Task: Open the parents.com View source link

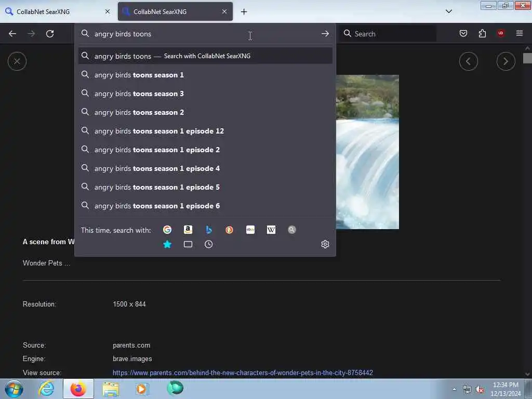Action: click(x=243, y=373)
